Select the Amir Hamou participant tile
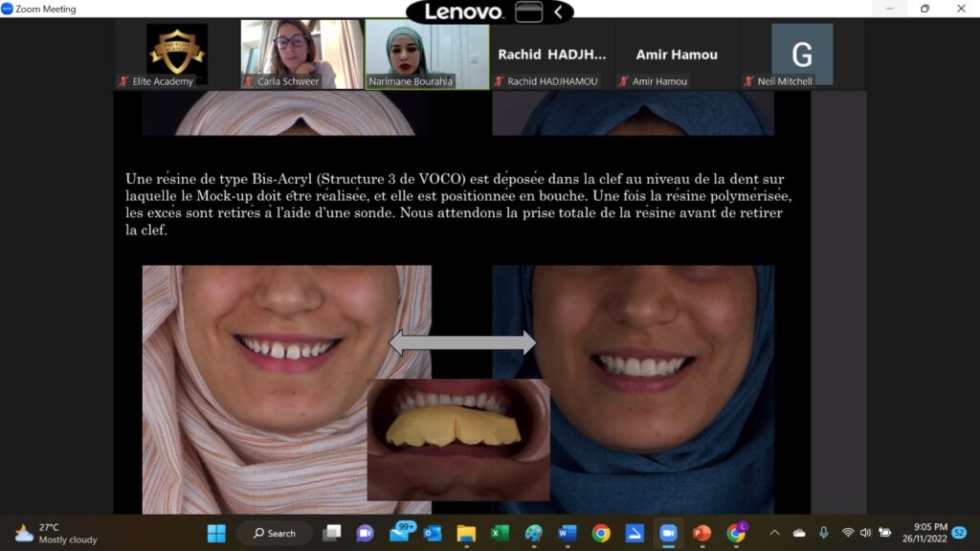 click(677, 55)
